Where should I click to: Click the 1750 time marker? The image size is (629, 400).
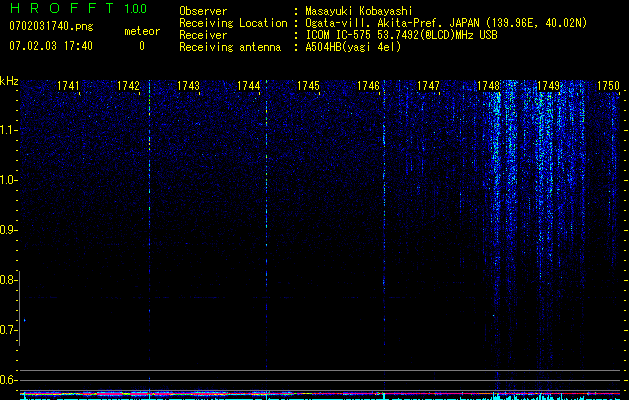(x=608, y=86)
